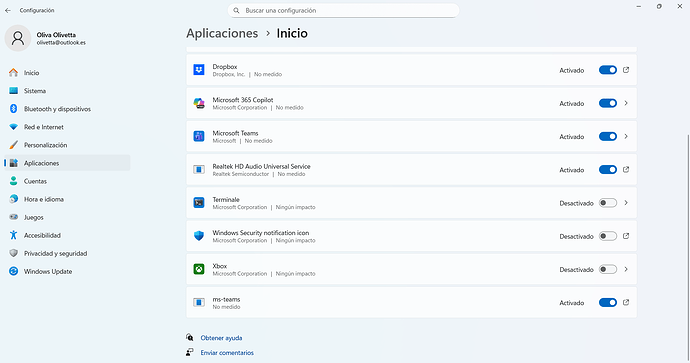
Task: Click the Xbox app icon
Action: point(199,269)
